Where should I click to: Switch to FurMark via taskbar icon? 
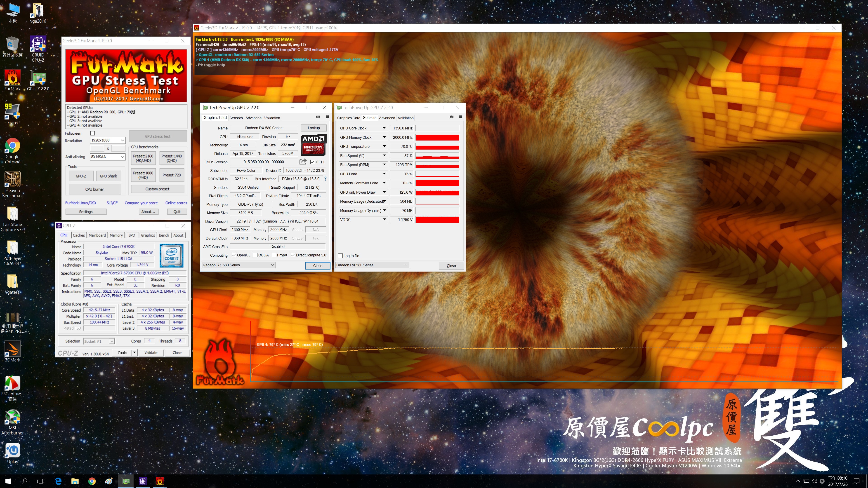click(x=160, y=481)
